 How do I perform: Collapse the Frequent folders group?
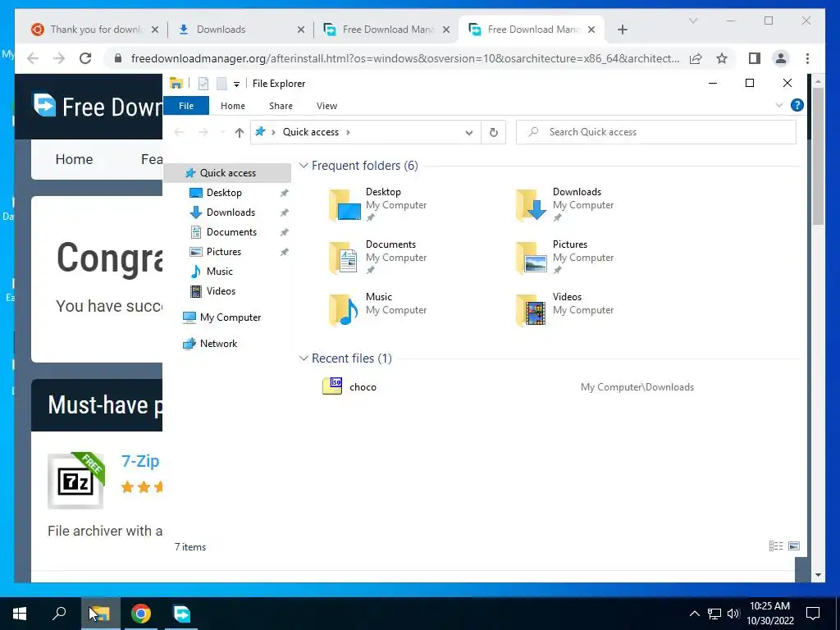click(304, 166)
